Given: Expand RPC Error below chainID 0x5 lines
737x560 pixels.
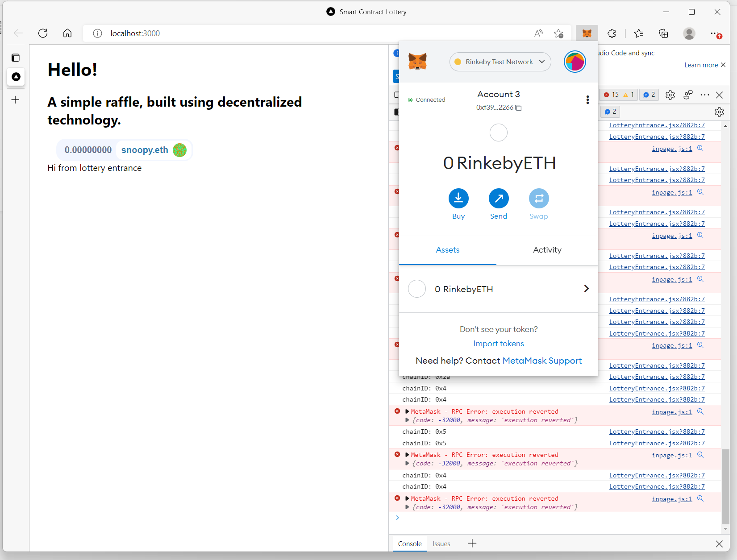Looking at the screenshot, I should click(407, 455).
